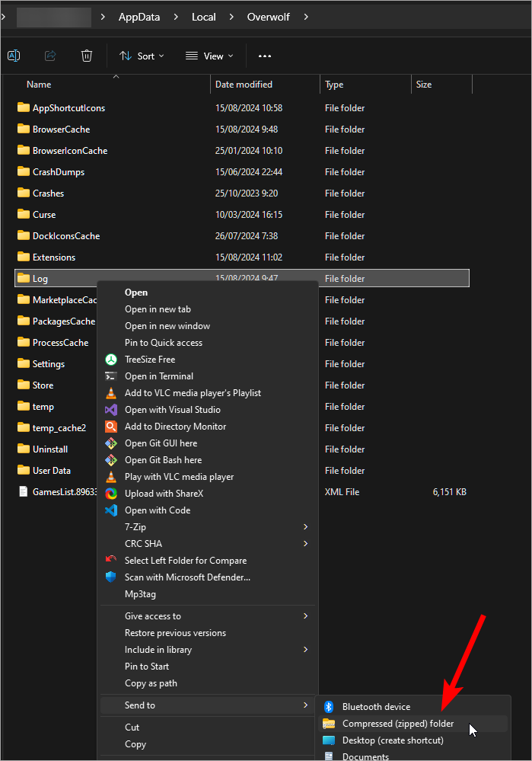This screenshot has height=761, width=532.
Task: Choose Copy from the context menu
Action: click(135, 744)
